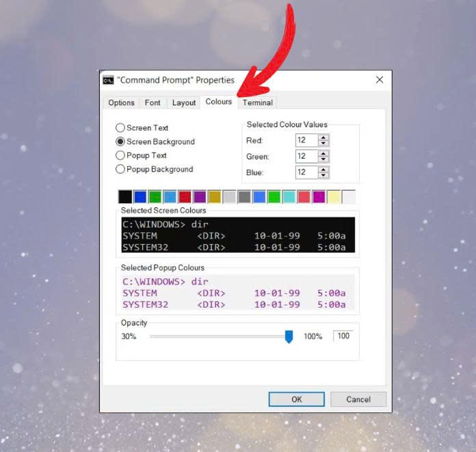The width and height of the screenshot is (476, 452).
Task: Pick the dark green colour swatch
Action: [155, 197]
